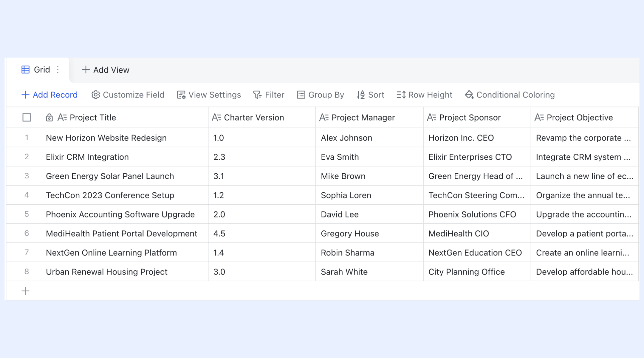Click manager cell Robin Sharma
This screenshot has width=644, height=358.
(x=370, y=253)
